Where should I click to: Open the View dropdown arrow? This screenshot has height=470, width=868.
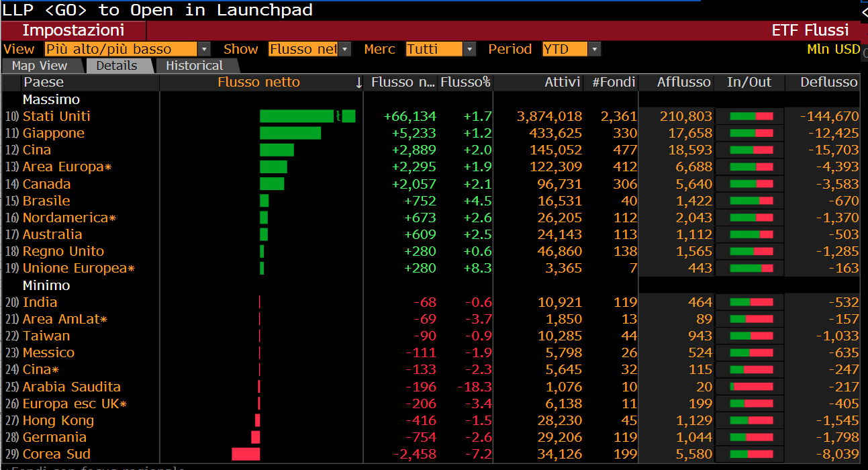(204, 49)
